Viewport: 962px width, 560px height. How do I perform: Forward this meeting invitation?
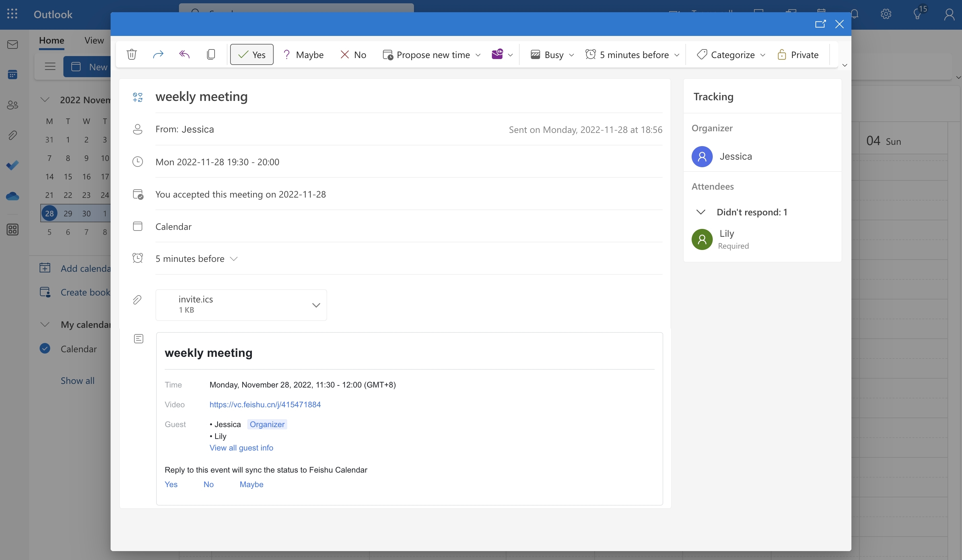tap(158, 54)
